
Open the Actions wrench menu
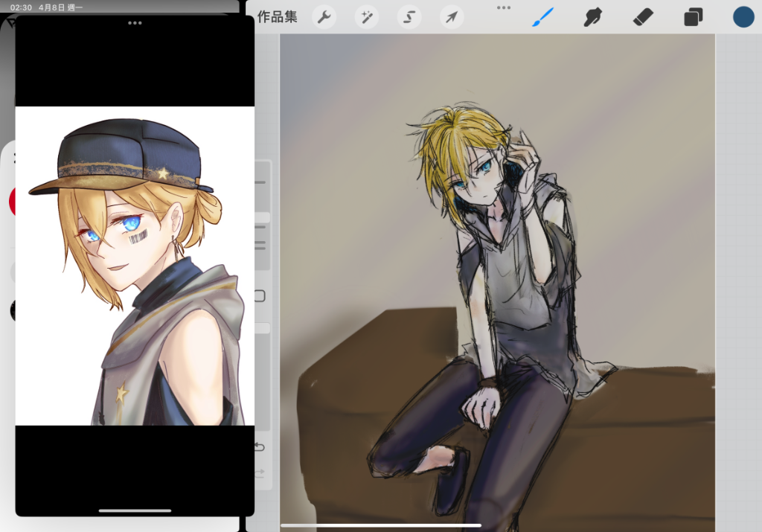[324, 18]
